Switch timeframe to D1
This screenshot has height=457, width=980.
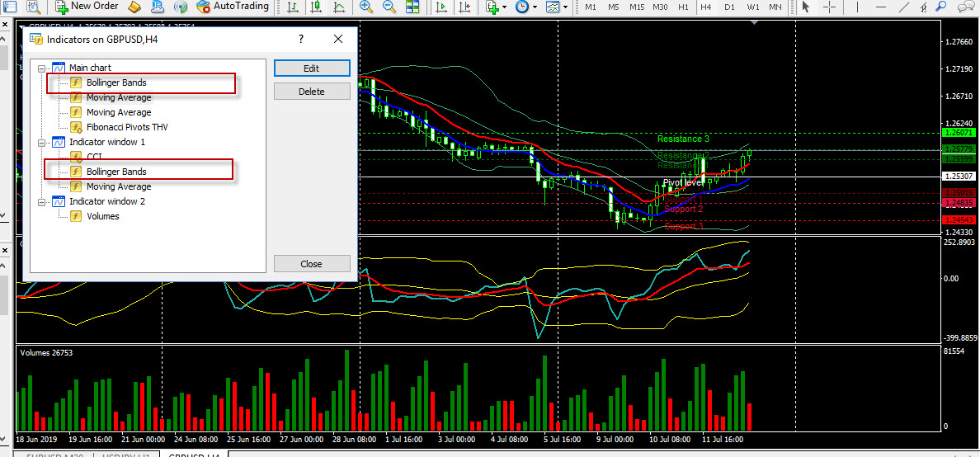(x=729, y=7)
